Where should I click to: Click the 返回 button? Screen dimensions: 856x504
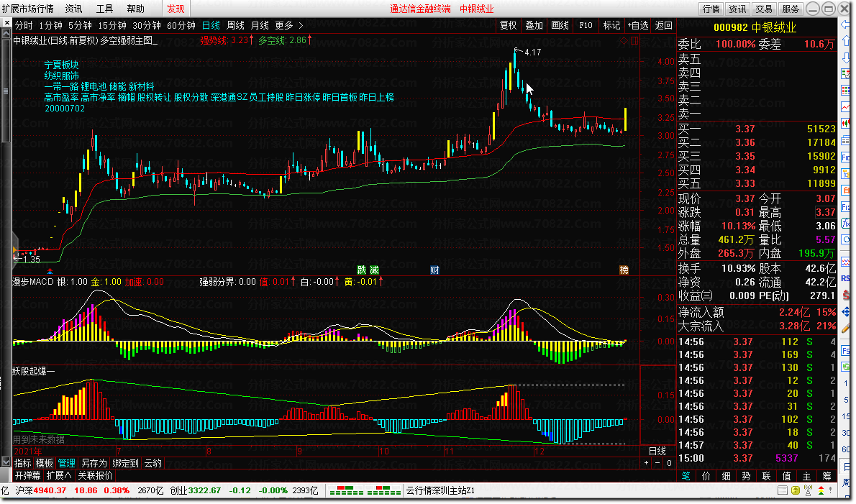663,26
